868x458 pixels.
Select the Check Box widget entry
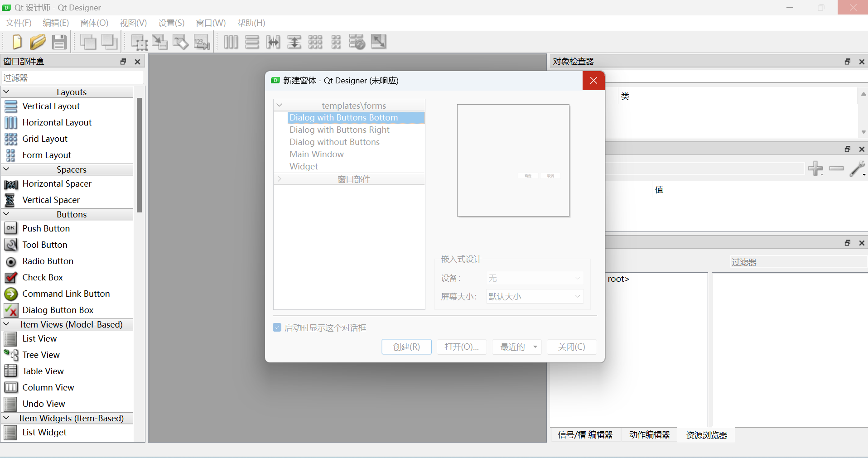pyautogui.click(x=43, y=277)
